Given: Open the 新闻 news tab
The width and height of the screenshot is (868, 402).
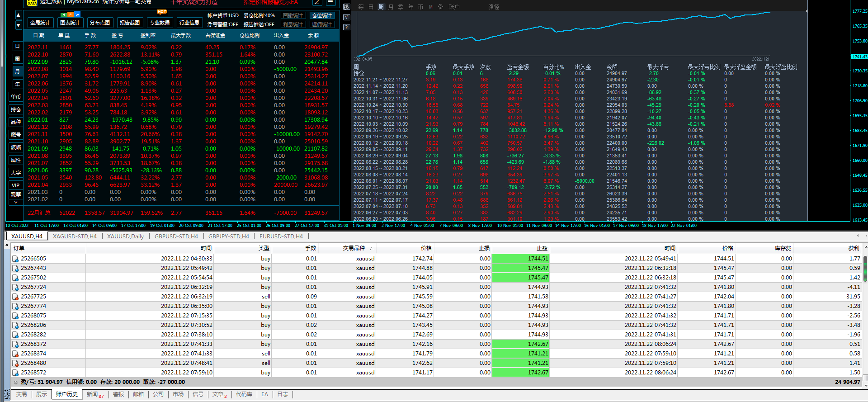Looking at the screenshot, I should (x=94, y=394).
